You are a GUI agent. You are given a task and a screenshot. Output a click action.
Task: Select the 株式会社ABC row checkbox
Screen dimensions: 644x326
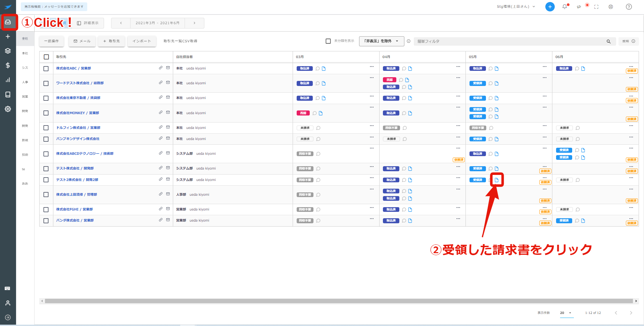point(46,68)
